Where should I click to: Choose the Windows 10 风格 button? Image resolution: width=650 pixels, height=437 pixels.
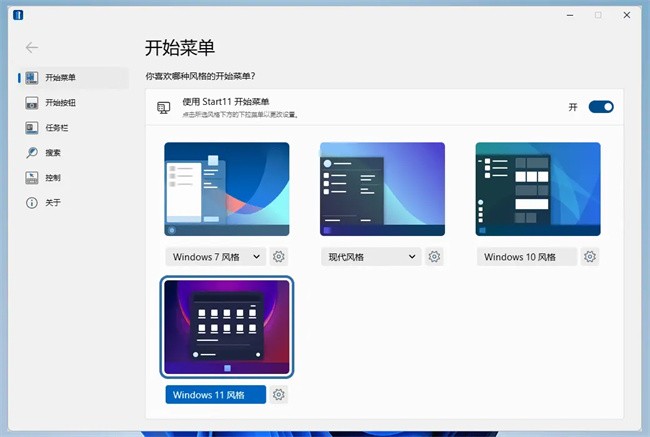tap(526, 257)
